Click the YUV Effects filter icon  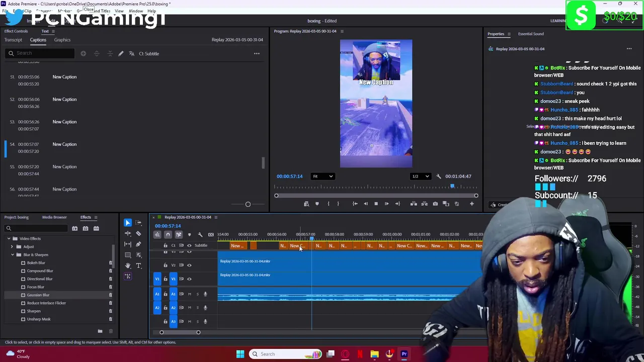[x=96, y=228]
